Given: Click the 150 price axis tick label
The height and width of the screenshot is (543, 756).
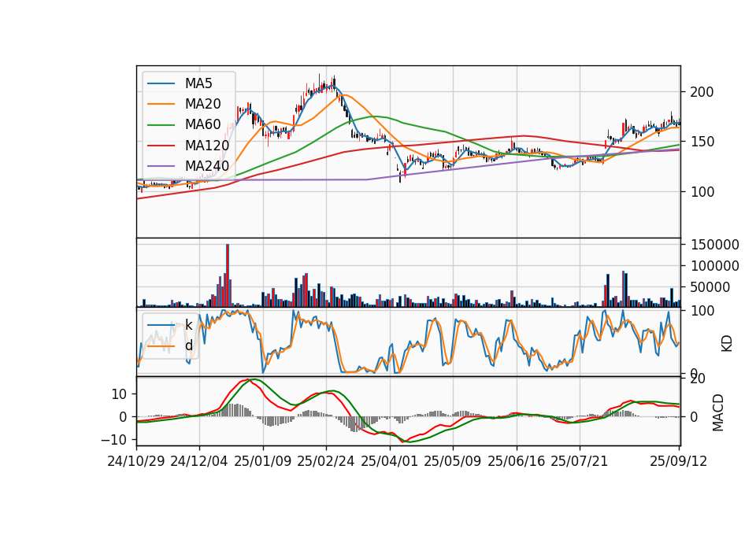Looking at the screenshot, I should 702,142.
